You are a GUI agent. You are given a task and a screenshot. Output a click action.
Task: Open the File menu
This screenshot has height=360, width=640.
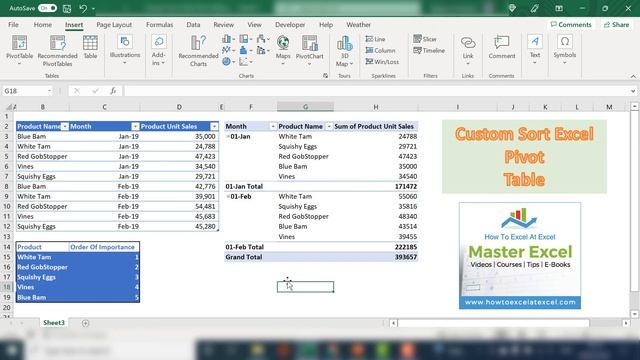[13, 25]
